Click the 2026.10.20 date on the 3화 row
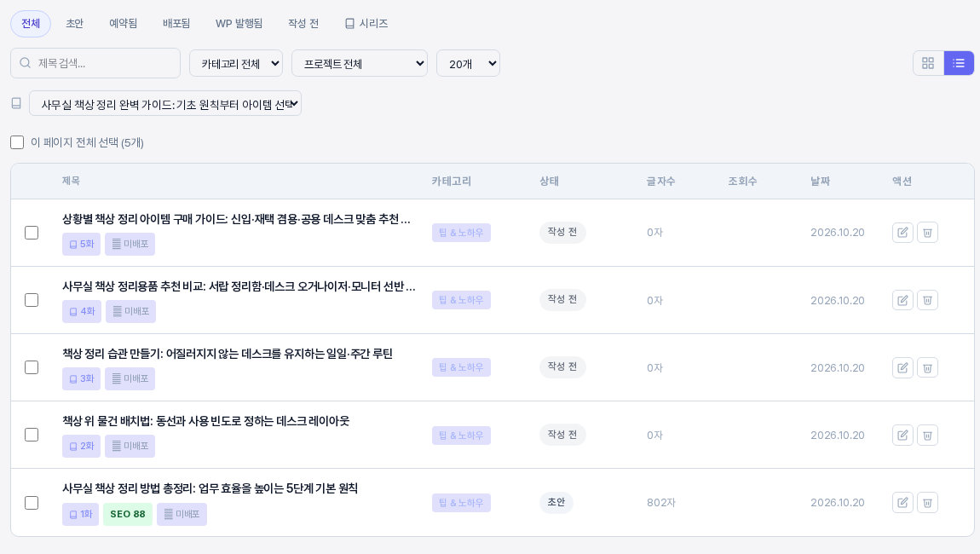This screenshot has height=554, width=980. point(838,367)
